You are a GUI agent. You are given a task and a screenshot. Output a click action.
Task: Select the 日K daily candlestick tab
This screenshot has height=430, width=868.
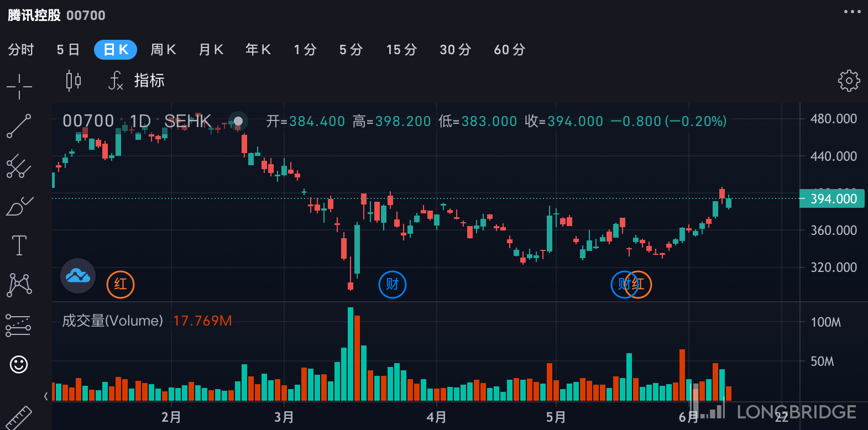click(116, 50)
